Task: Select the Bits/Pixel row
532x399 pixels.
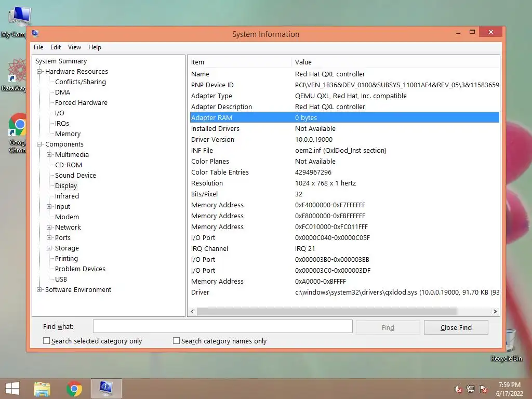Action: pyautogui.click(x=344, y=194)
